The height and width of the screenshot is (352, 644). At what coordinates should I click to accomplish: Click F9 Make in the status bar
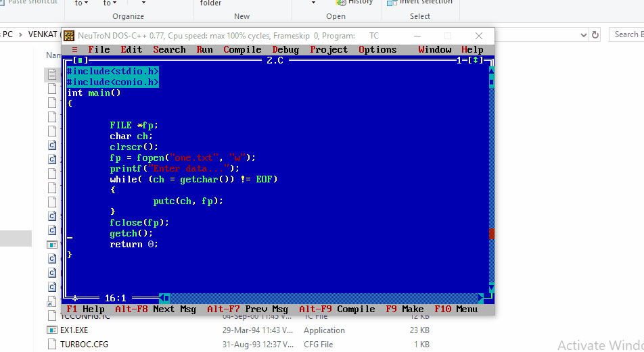pos(405,309)
